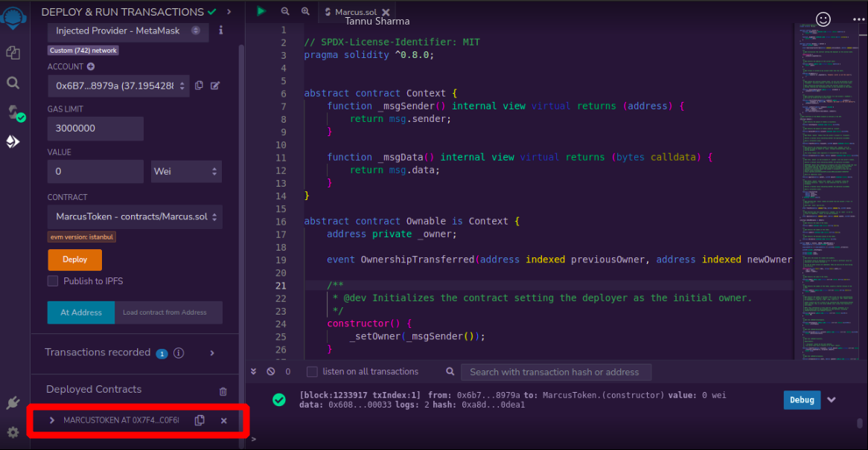Open the Search in files sidebar icon

click(13, 83)
